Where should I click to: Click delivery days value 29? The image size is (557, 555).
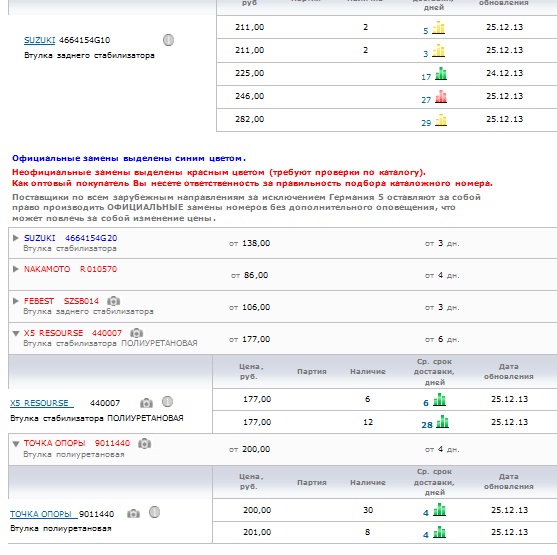426,123
